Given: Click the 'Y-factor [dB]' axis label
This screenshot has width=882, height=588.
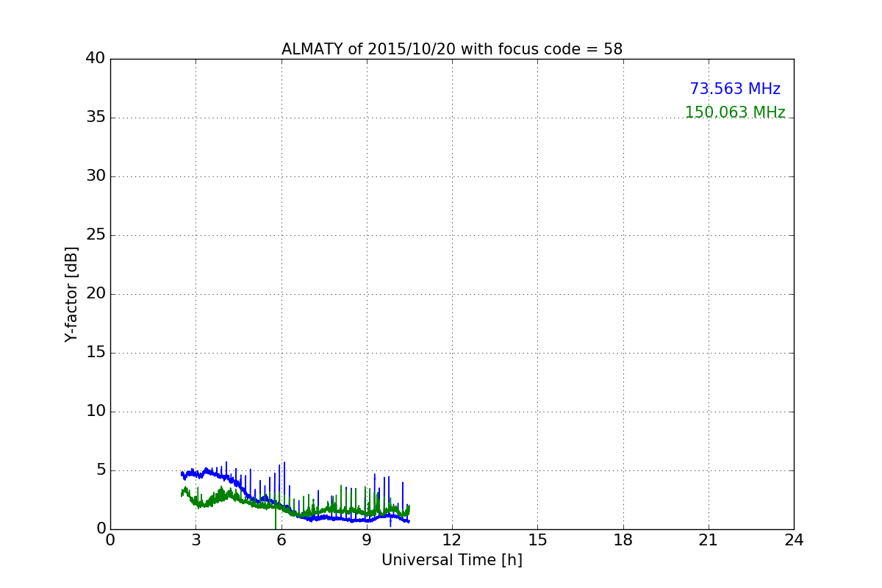Looking at the screenshot, I should coord(71,294).
